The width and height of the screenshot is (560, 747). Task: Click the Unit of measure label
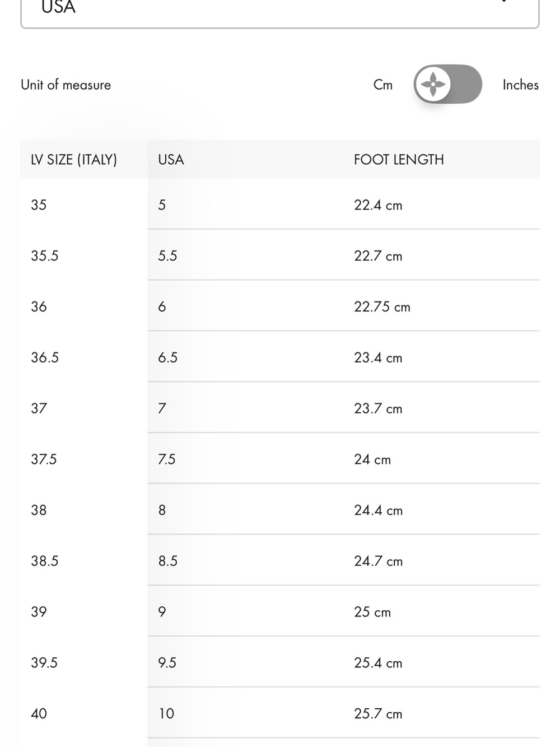click(x=66, y=85)
